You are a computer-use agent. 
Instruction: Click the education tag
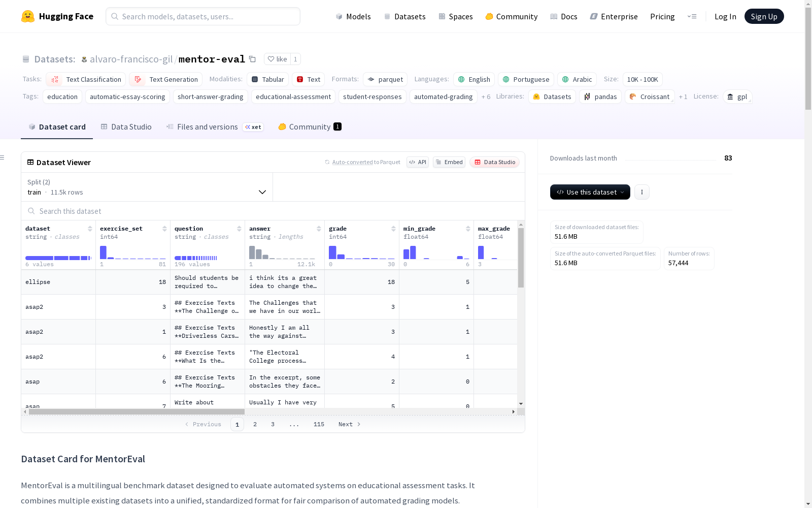[x=62, y=97]
